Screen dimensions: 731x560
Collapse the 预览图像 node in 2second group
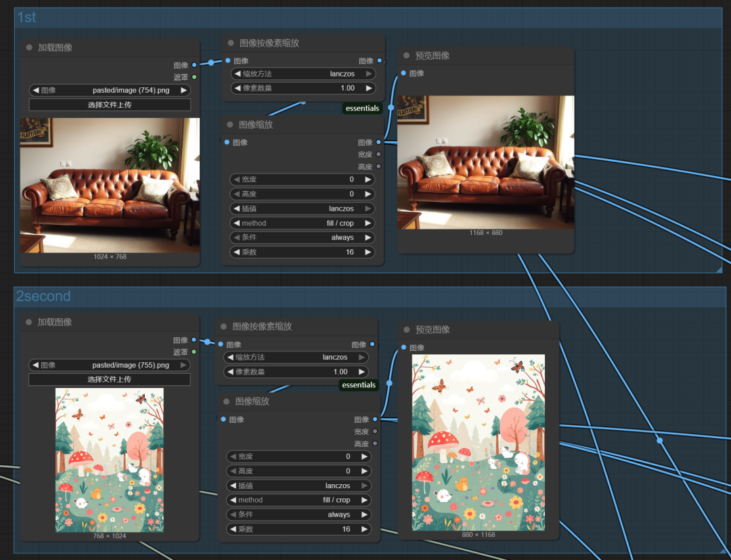[407, 330]
